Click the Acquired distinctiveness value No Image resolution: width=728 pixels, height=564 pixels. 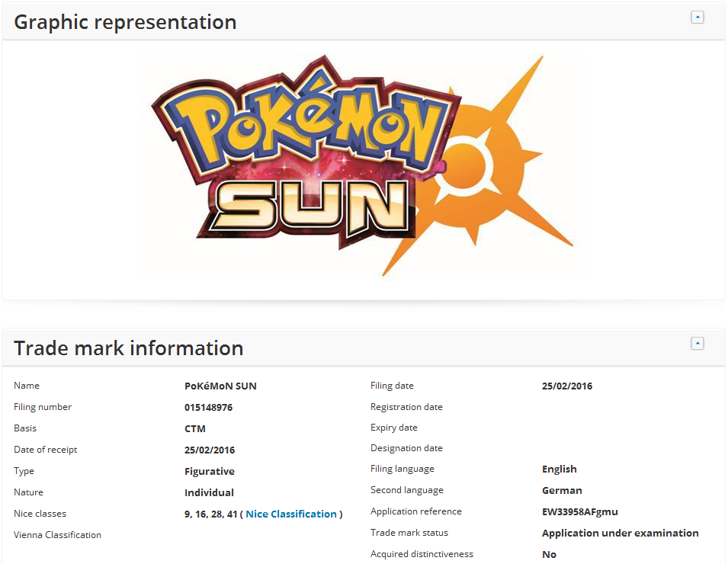550,554
